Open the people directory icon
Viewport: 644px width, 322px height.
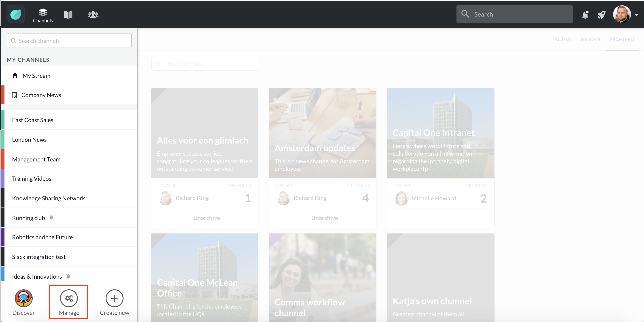93,15
